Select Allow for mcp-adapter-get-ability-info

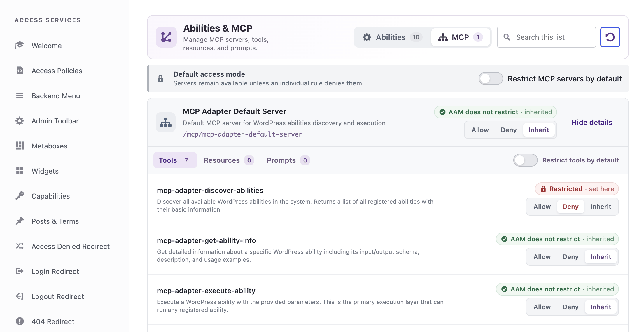(542, 257)
